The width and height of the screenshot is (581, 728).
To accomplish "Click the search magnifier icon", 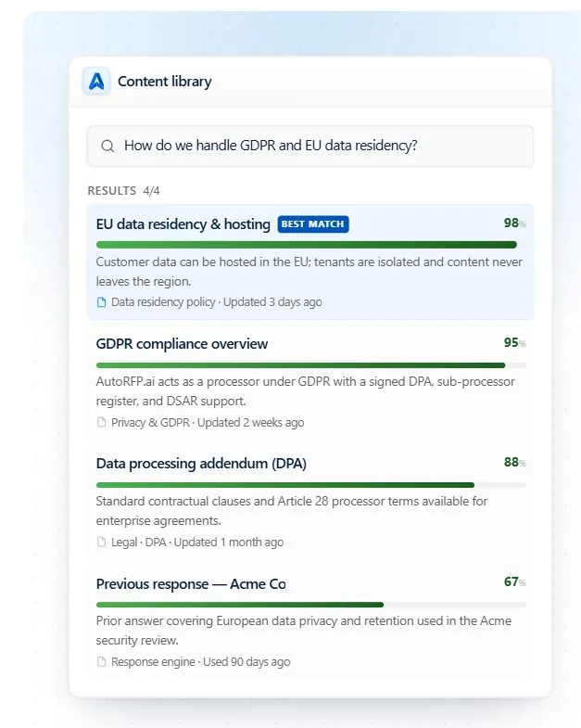I will 107,147.
